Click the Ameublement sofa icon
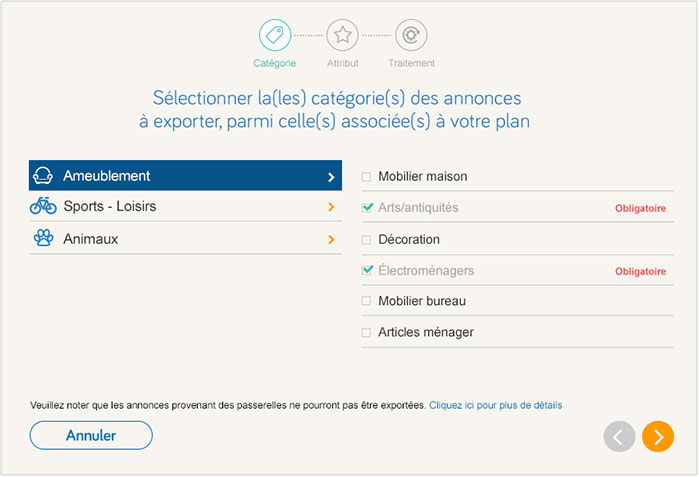Screen dimensions: 699x477 click(x=43, y=176)
